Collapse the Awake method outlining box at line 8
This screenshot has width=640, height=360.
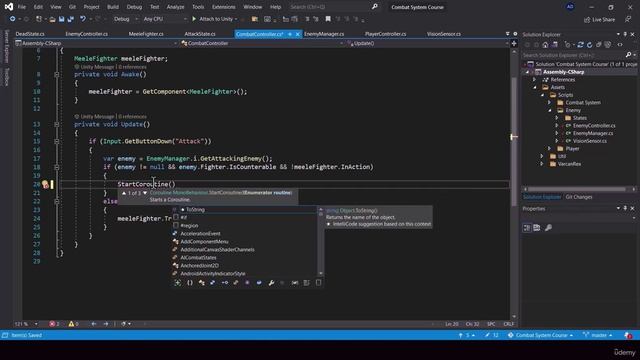point(57,75)
